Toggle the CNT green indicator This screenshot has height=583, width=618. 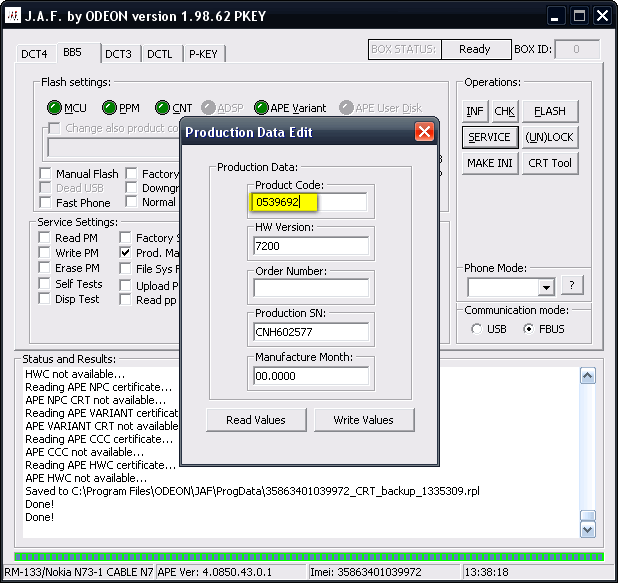tap(162, 108)
